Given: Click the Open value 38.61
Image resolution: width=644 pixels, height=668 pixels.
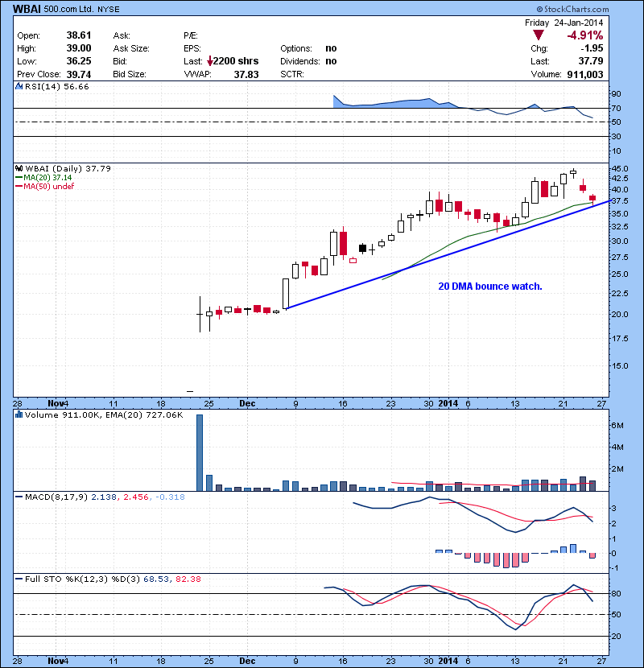Looking at the screenshot, I should tap(79, 35).
